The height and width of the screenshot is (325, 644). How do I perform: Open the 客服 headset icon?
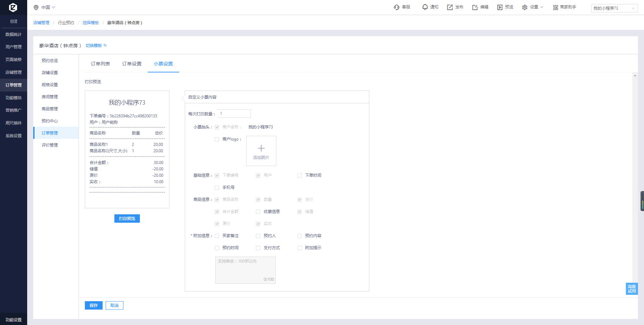point(396,7)
